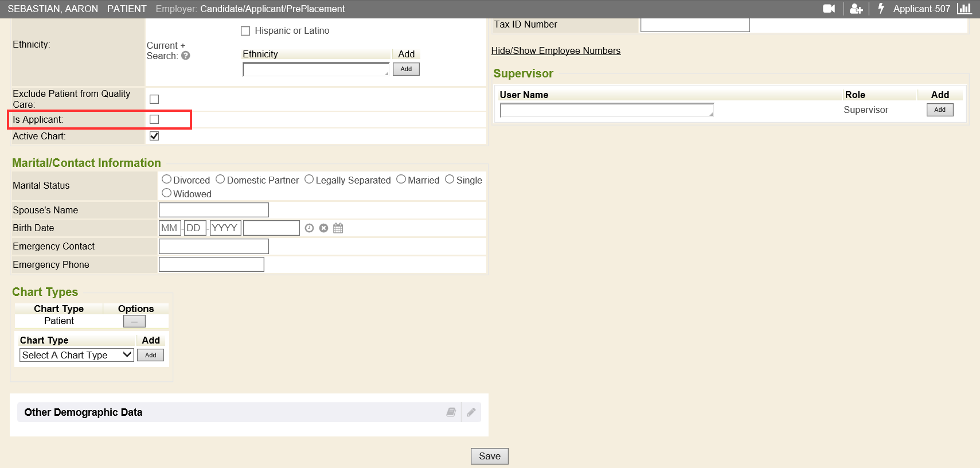Check the Is Applicant checkbox
Viewport: 980px width, 468px height.
(x=154, y=119)
